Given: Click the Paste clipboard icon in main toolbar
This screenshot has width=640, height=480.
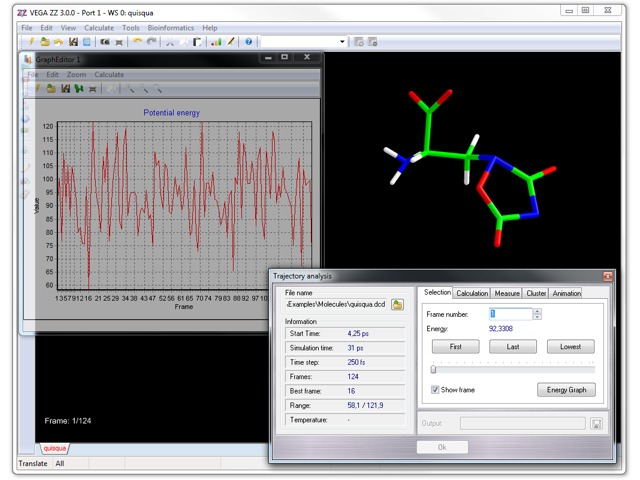Looking at the screenshot, I should 197,42.
